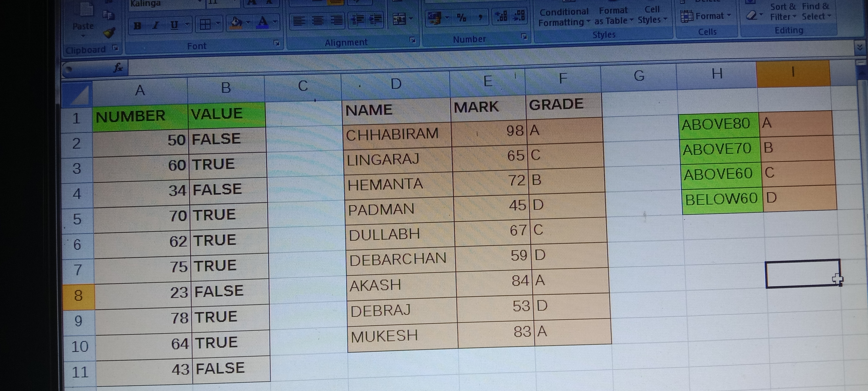Image resolution: width=868 pixels, height=391 pixels.
Task: Toggle Bold formatting
Action: click(x=138, y=26)
